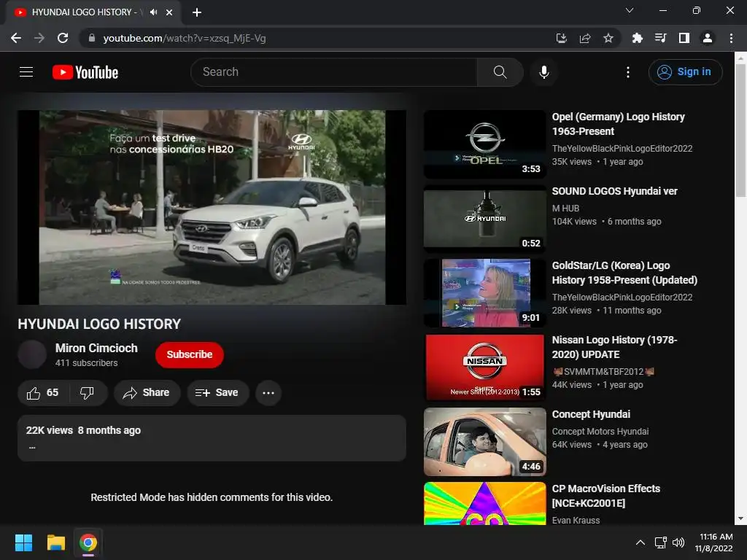Share the video
The width and height of the screenshot is (747, 560).
tap(147, 393)
